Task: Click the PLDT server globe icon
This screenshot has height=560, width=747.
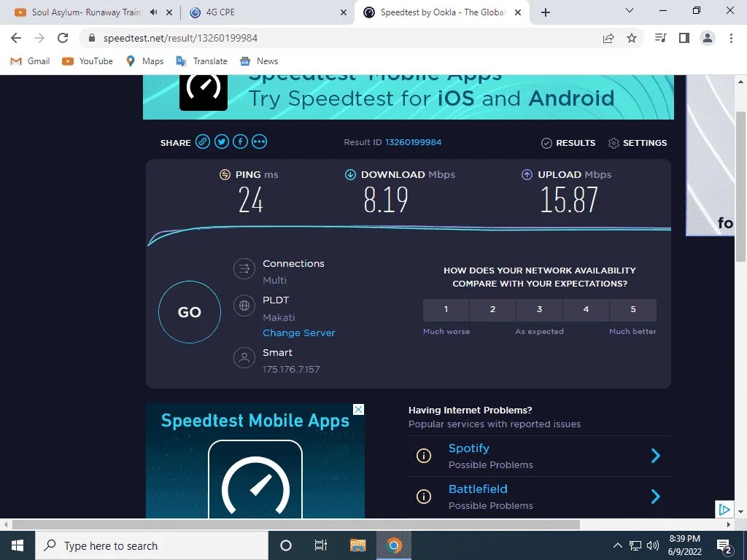Action: (244, 306)
